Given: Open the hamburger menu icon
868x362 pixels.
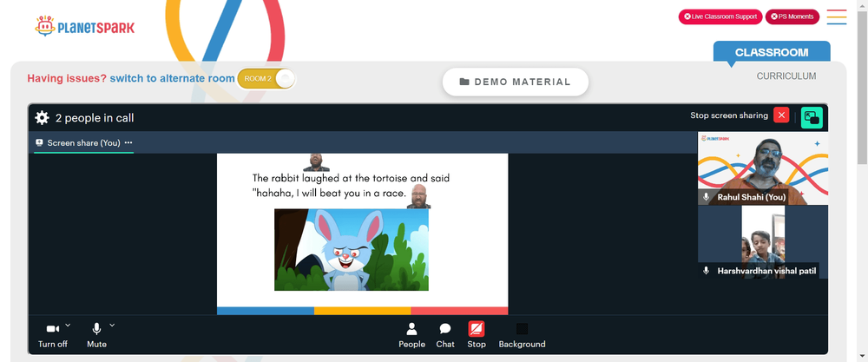Looking at the screenshot, I should click(x=837, y=17).
